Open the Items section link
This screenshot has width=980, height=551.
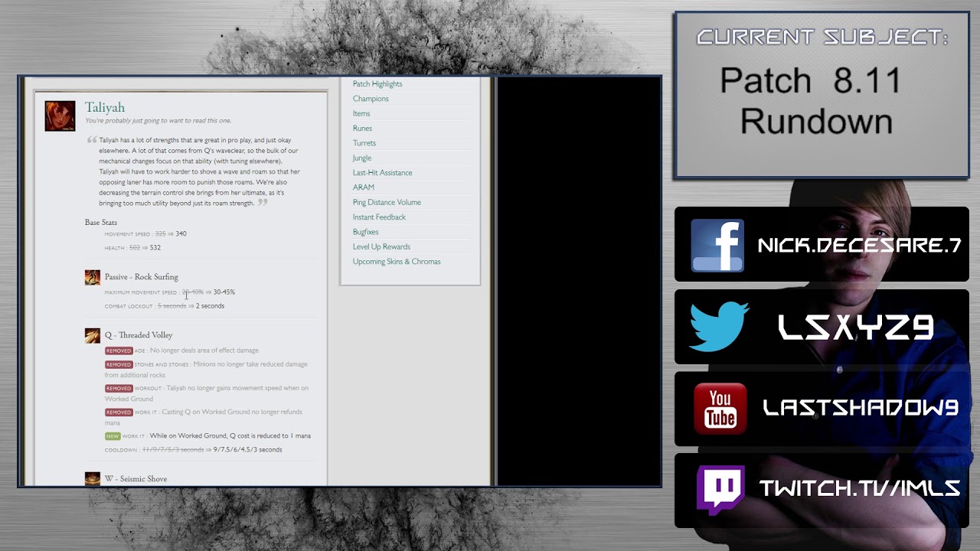(361, 113)
